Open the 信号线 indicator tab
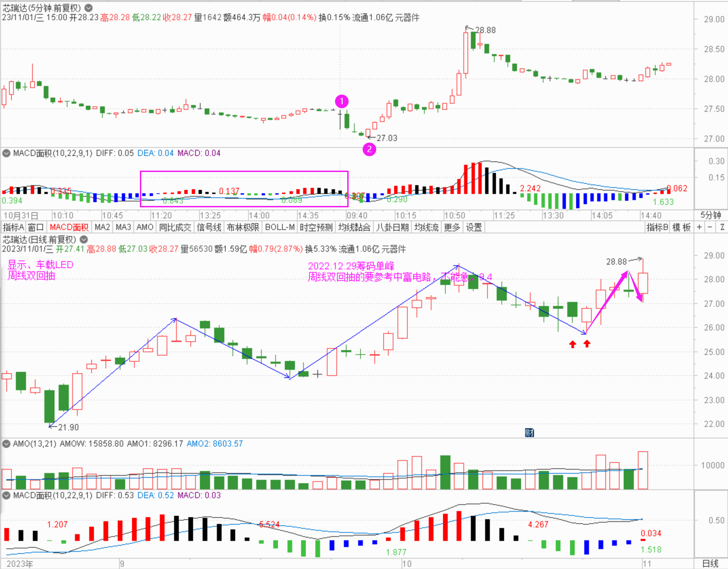This screenshot has width=728, height=569. point(209,227)
